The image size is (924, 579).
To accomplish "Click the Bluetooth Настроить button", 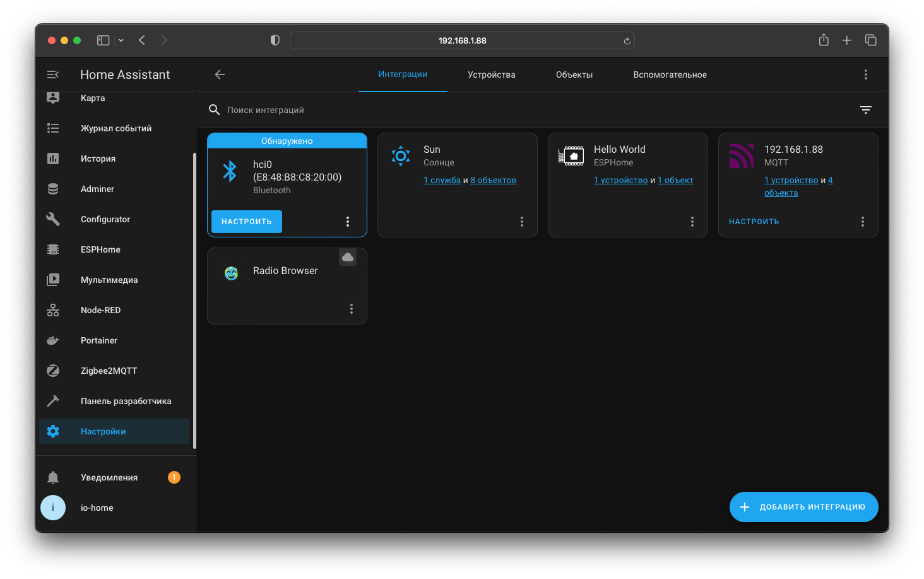I will click(x=247, y=222).
